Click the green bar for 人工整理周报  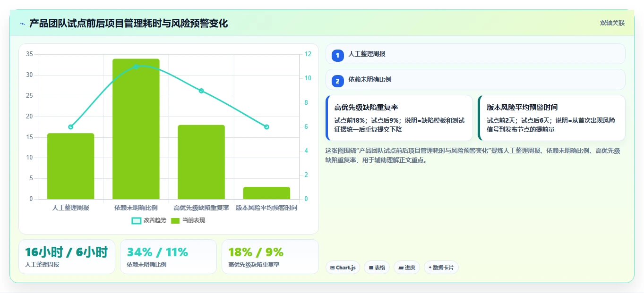tap(71, 166)
